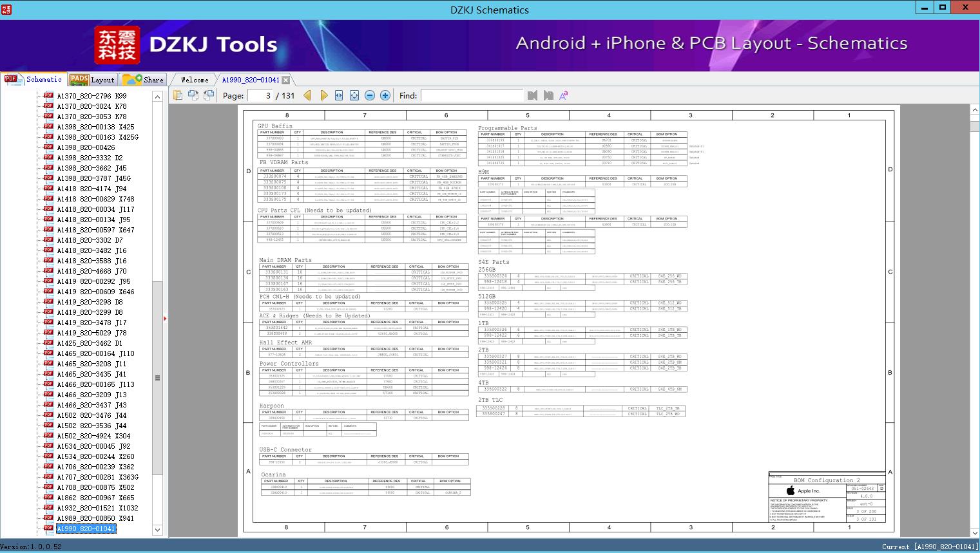Open A1502_820-4924 X304 schematic

[93, 436]
